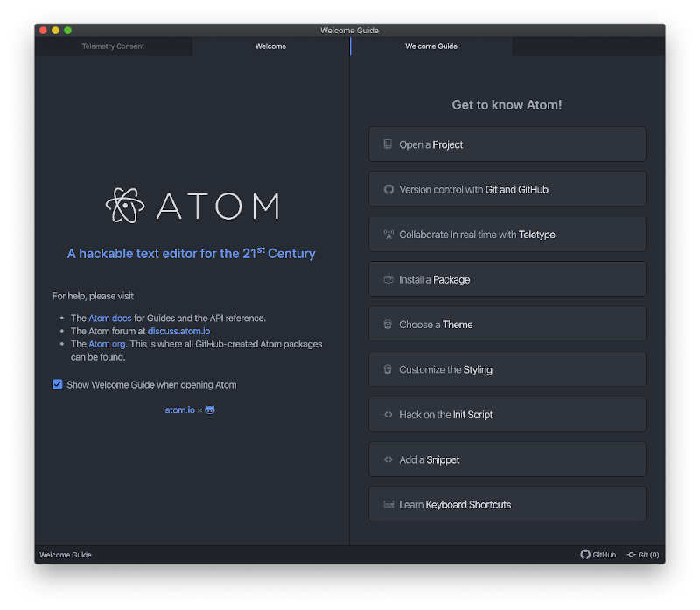Click the book icon on Open a Project
The height and width of the screenshot is (610, 700).
(388, 144)
